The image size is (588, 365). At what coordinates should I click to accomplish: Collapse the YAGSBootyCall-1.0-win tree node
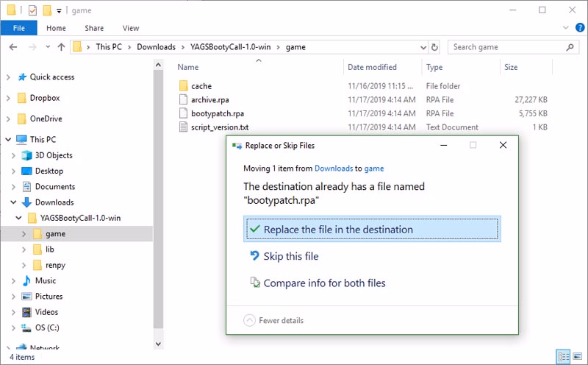(20, 219)
